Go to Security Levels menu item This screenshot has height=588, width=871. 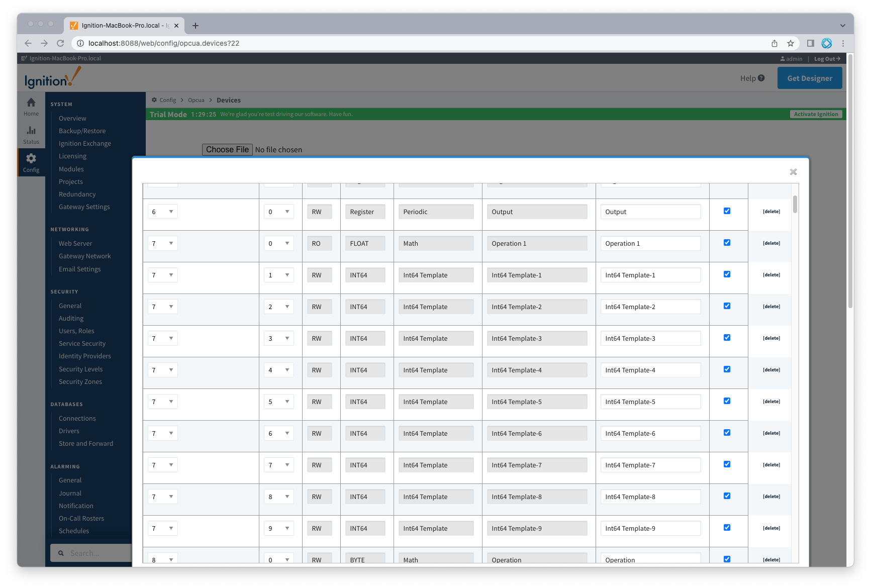pyautogui.click(x=80, y=369)
